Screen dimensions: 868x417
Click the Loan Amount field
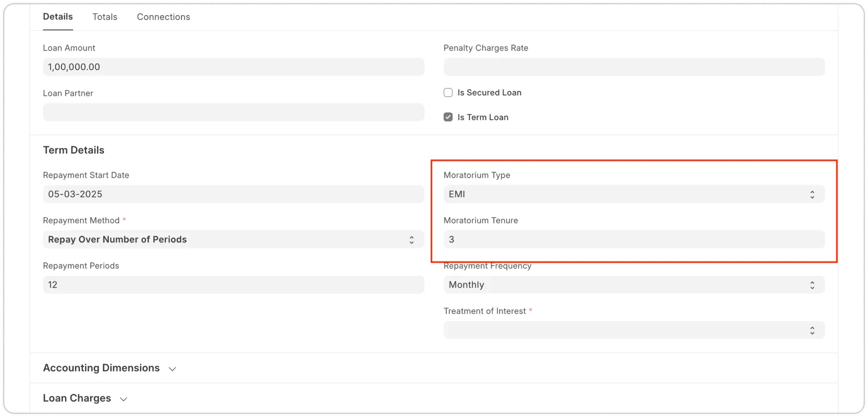tap(233, 67)
